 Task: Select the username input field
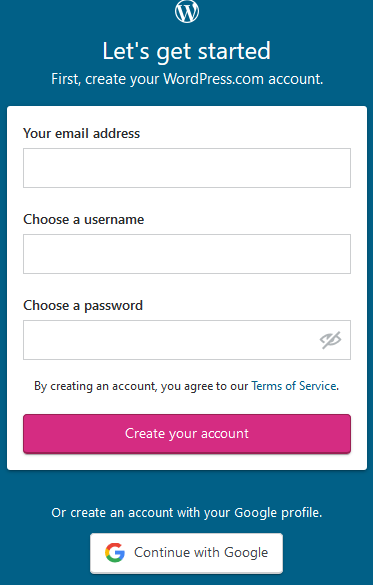187,254
